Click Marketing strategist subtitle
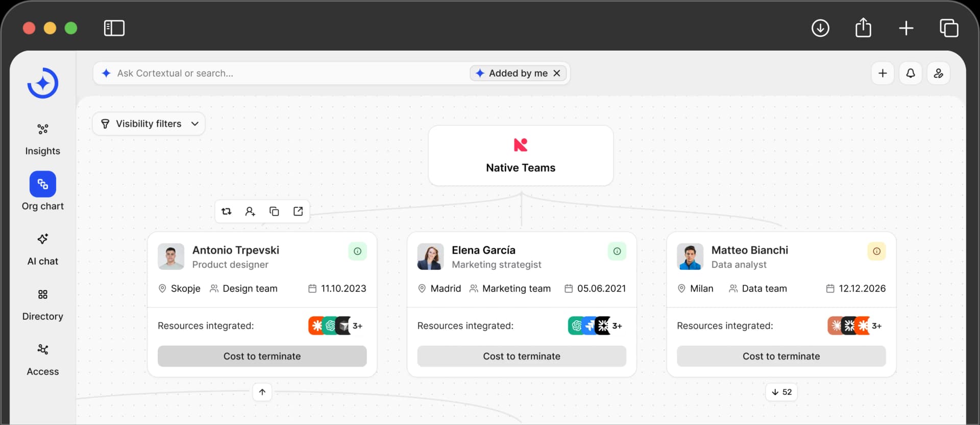980x425 pixels. (497, 265)
